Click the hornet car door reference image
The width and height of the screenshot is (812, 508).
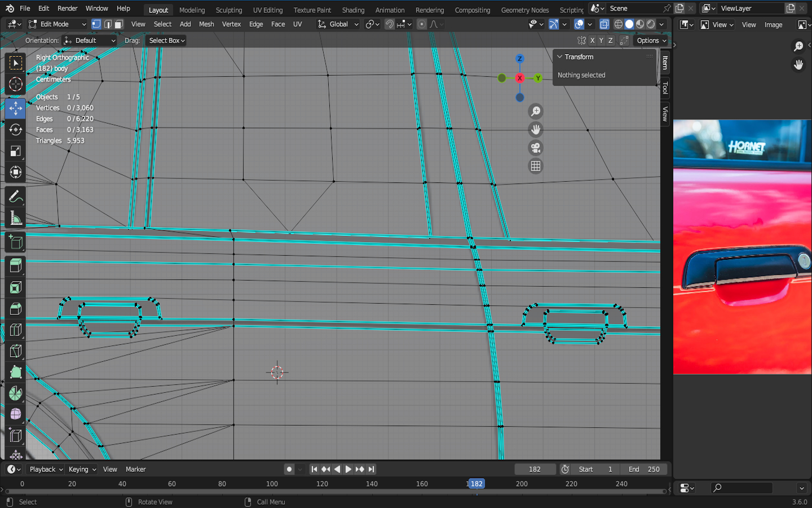pos(742,247)
